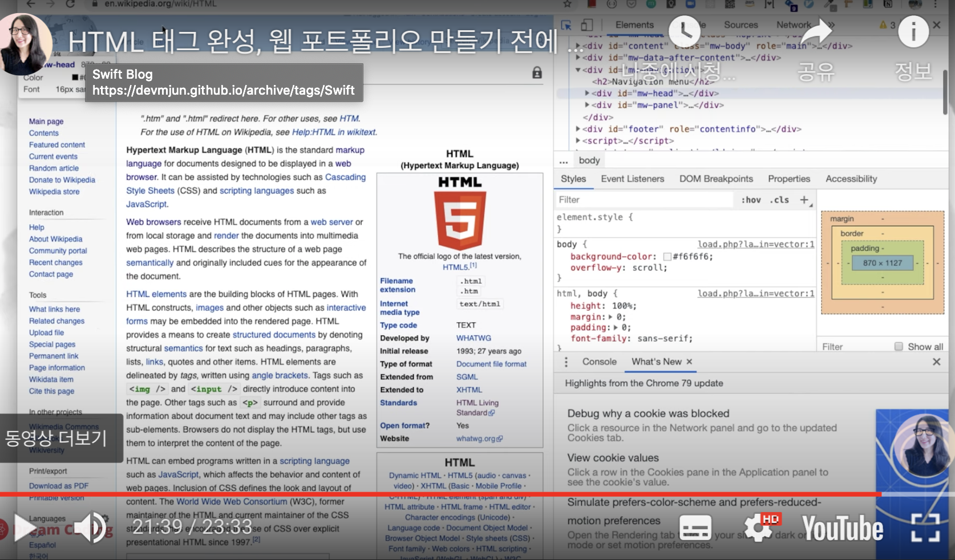Open the video info icon
The image size is (955, 560).
click(913, 31)
